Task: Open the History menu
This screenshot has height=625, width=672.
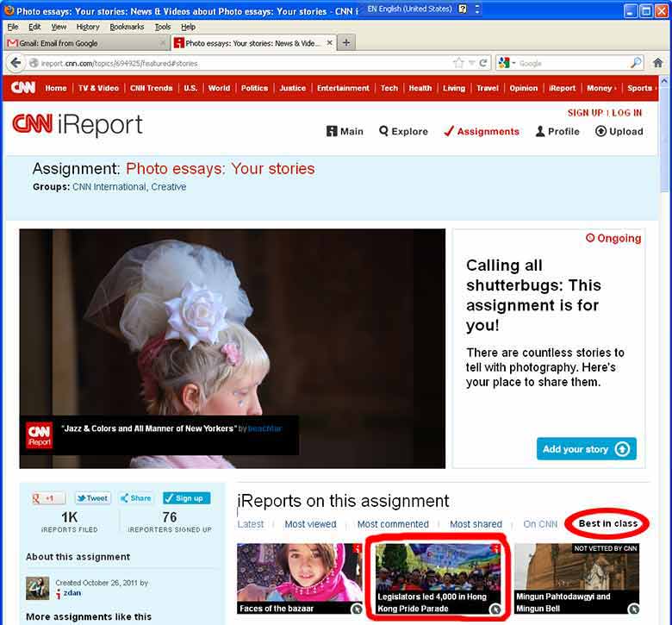Action: pyautogui.click(x=88, y=27)
